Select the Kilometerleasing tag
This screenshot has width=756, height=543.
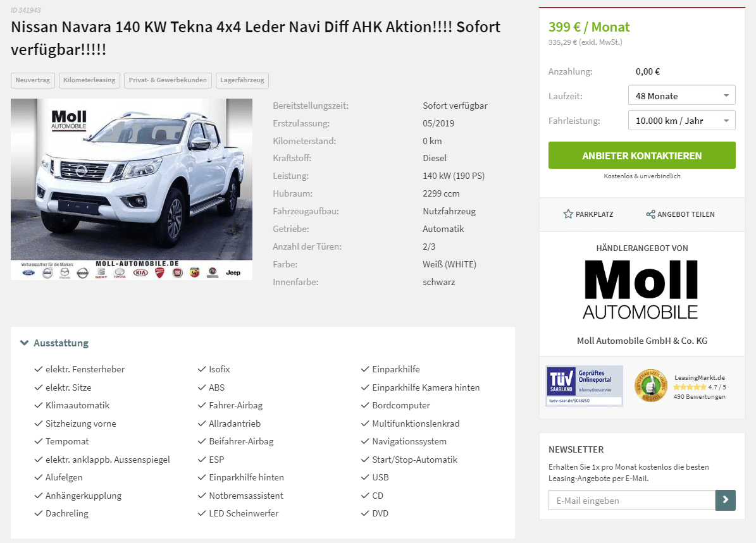click(x=90, y=80)
